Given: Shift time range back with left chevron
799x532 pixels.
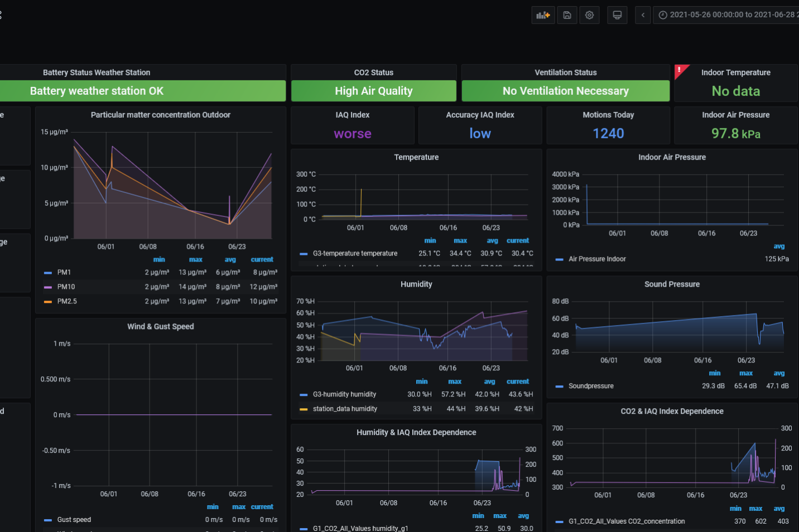Looking at the screenshot, I should (642, 14).
